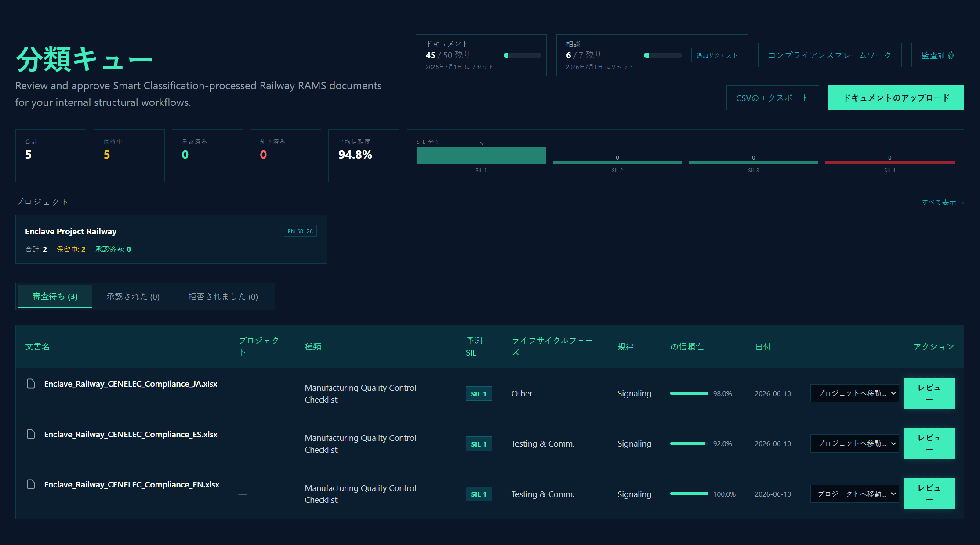Click SIL 1 distribution bar in chart
This screenshot has width=980, height=545.
[x=481, y=156]
